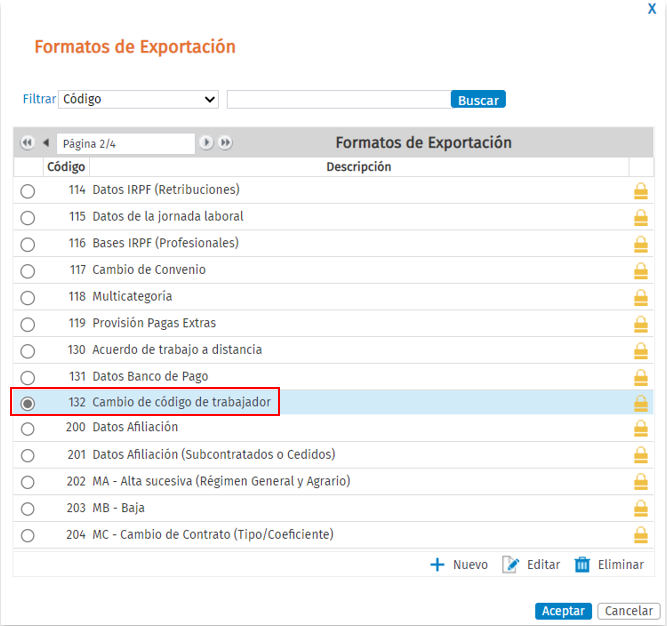This screenshot has width=667, height=626.
Task: Click text 'Datos IRPF (Retribuciones)'
Action: (x=166, y=190)
